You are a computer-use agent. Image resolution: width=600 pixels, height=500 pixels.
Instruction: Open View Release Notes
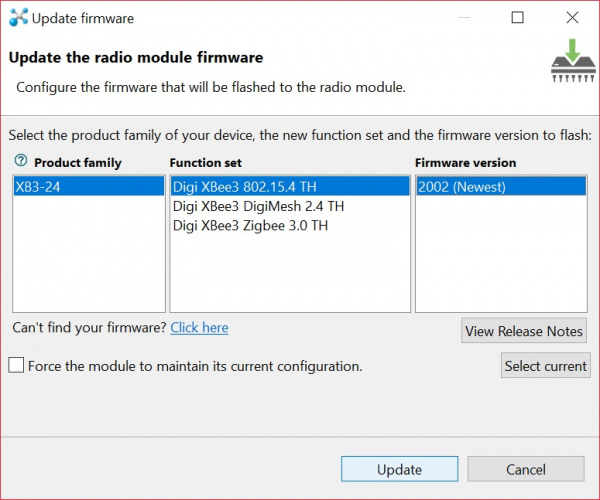(x=523, y=331)
